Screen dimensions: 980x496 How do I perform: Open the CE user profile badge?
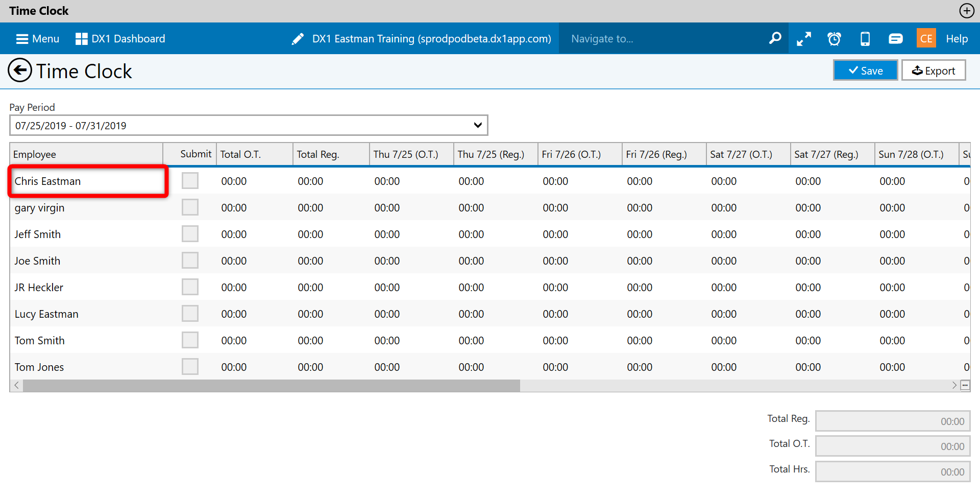(x=926, y=38)
